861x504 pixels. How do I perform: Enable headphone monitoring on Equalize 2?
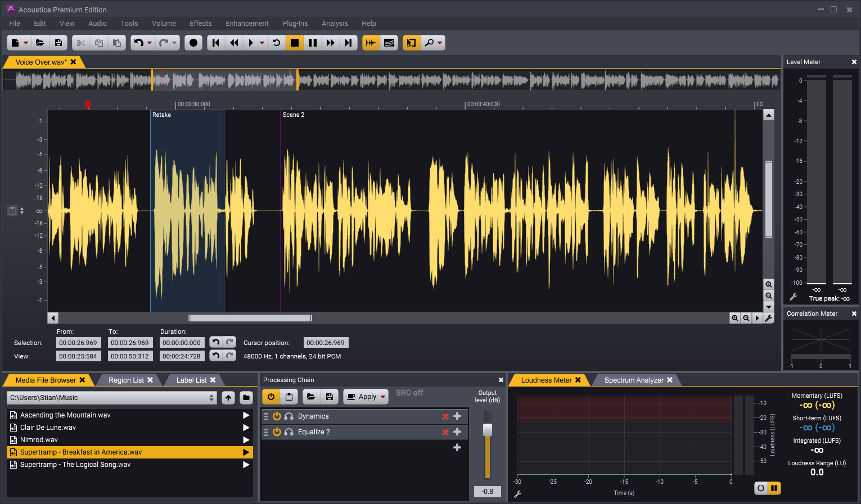289,432
